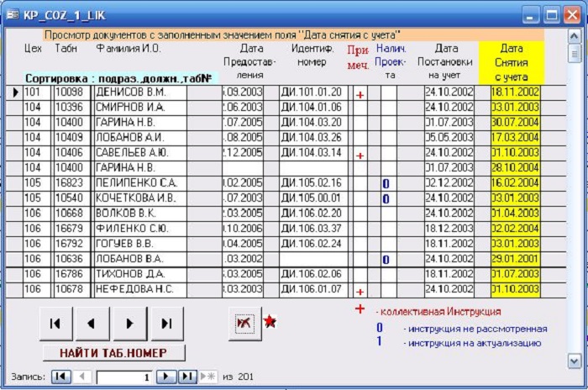Click the Табн field containing 10396
This screenshot has height=390, width=588.
70,108
